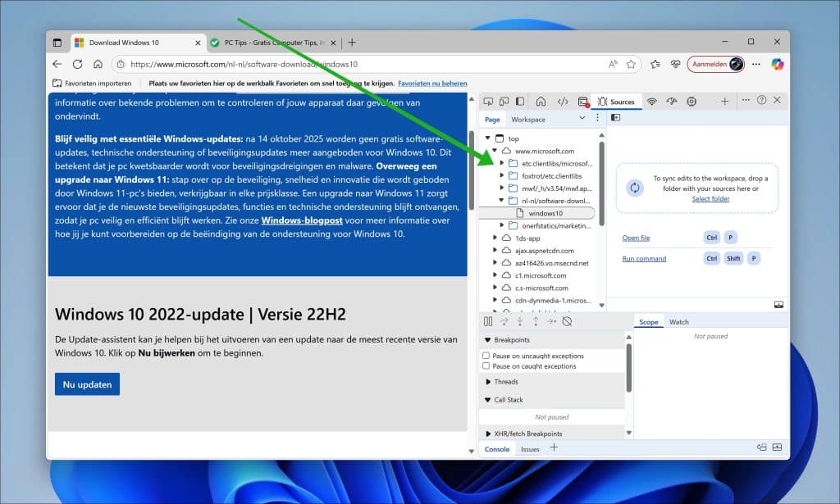Add page to favorites star icon
The width and height of the screenshot is (840, 504).
click(x=631, y=64)
